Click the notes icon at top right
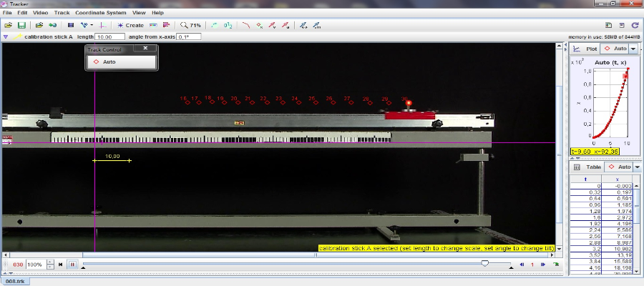Screen dimensions: 644x286 pyautogui.click(x=623, y=25)
